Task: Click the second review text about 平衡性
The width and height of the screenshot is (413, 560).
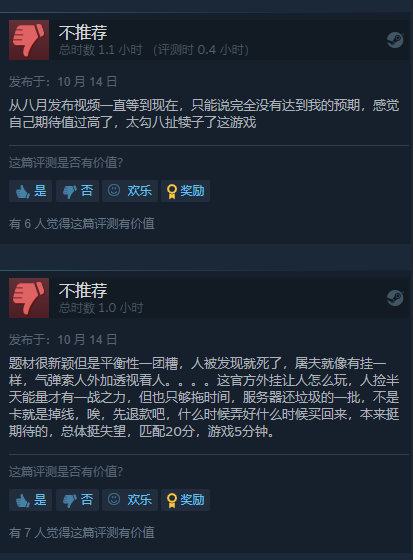Action: (x=204, y=397)
